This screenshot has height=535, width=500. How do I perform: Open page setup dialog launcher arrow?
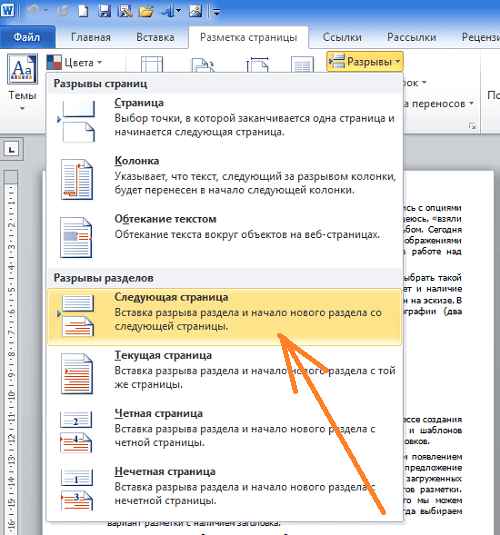(472, 126)
